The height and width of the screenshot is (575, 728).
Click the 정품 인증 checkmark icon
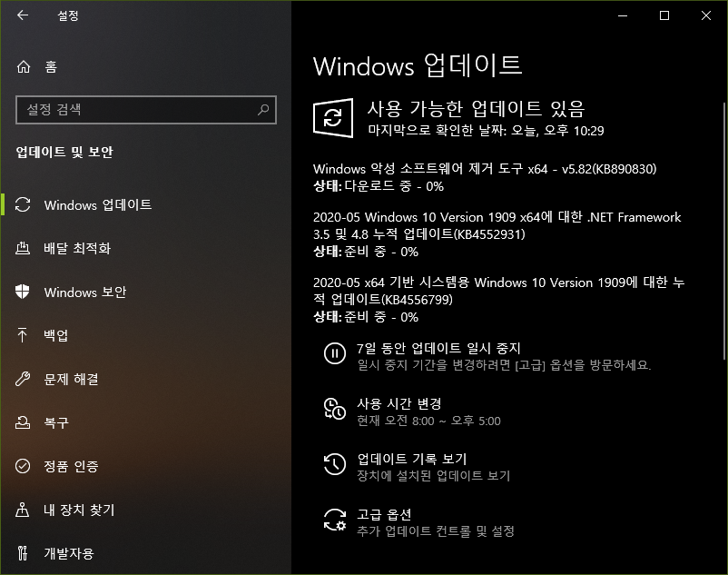(23, 466)
